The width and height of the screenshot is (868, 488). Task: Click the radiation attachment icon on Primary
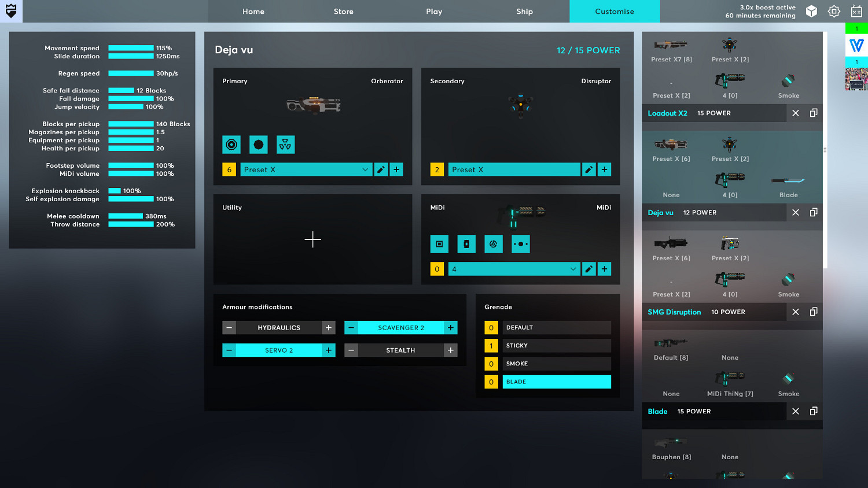tap(285, 145)
